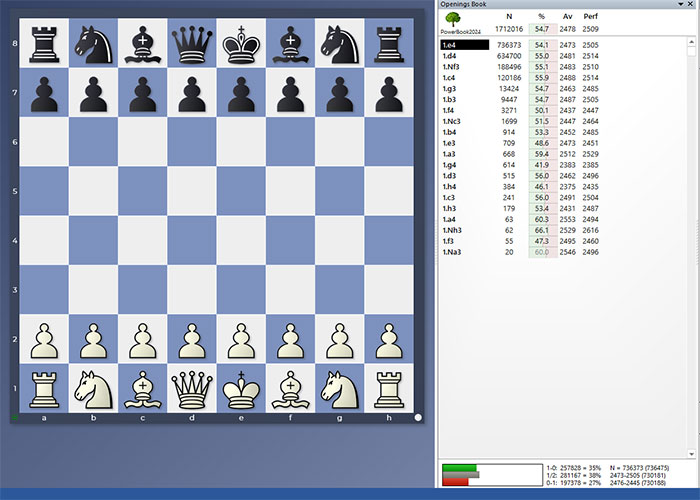Select the white rook on a1
The width and height of the screenshot is (700, 500).
coord(44,390)
